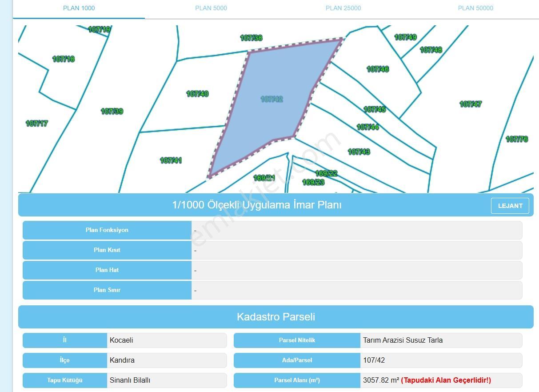
Task: Click the Parsel Nitelik label
Action: [297, 340]
